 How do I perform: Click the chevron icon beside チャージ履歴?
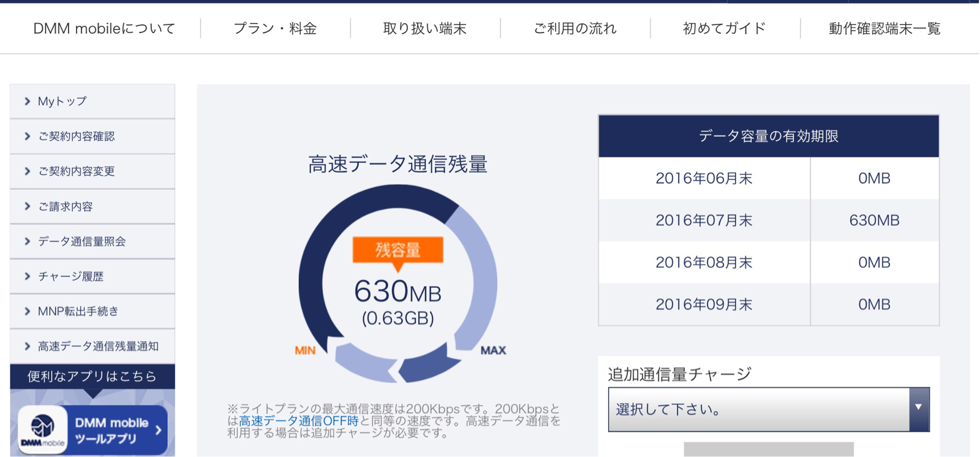point(27,276)
